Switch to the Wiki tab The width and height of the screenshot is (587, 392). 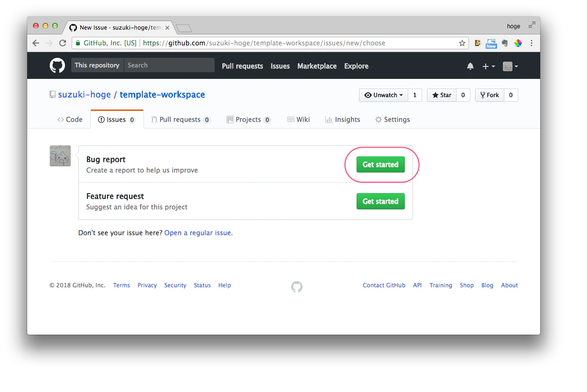tap(299, 120)
